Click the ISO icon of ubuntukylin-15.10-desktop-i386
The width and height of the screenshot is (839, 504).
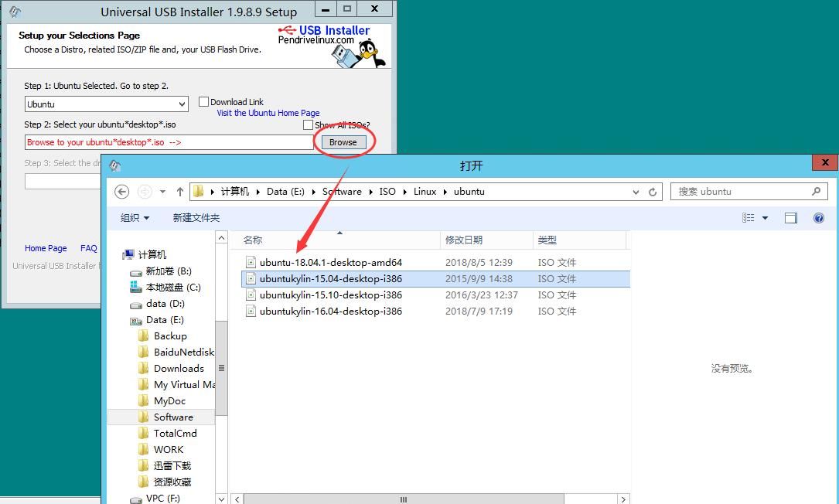[x=251, y=295]
